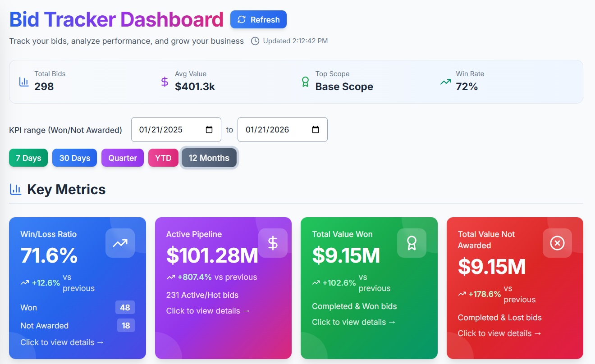Click the X circle icon on Not Awarded card
The height and width of the screenshot is (364, 595).
pyautogui.click(x=557, y=243)
